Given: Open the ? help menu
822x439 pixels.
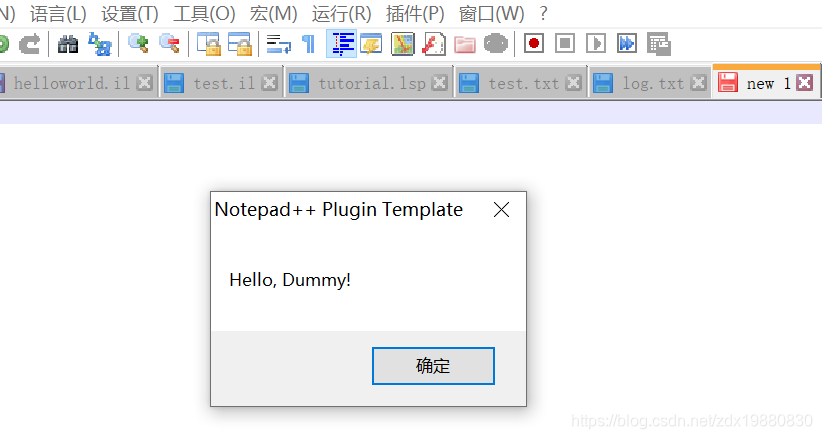Looking at the screenshot, I should [544, 14].
